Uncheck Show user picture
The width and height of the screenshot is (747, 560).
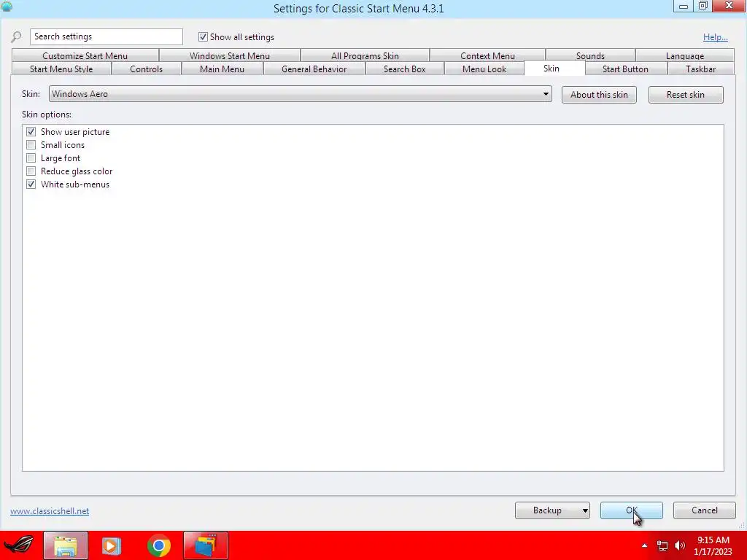(31, 132)
